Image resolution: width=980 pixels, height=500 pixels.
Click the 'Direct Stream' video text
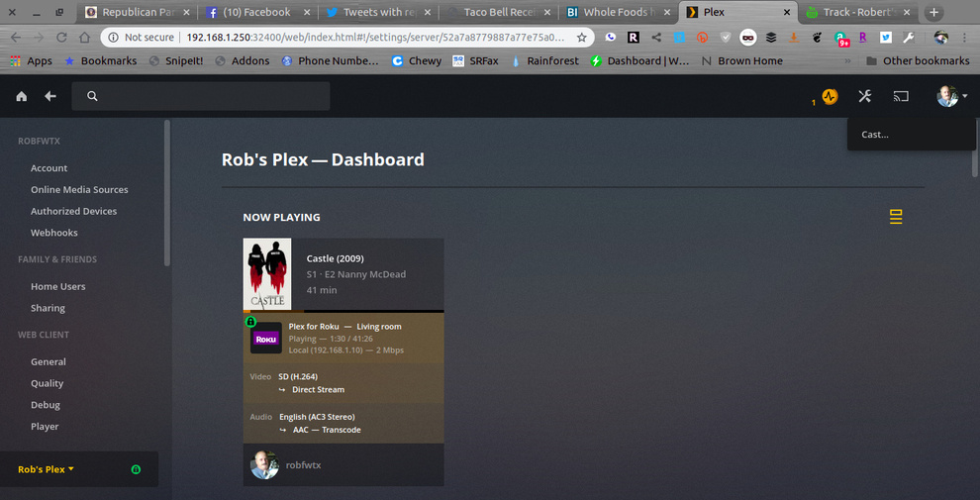(x=318, y=389)
